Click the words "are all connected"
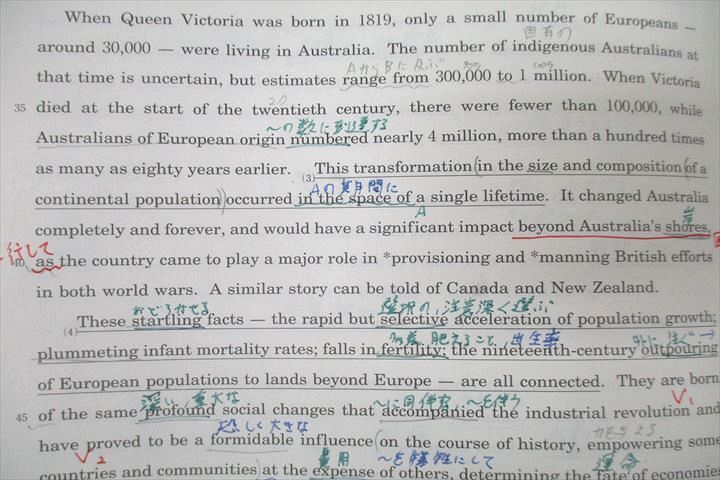720x480 pixels. click(x=531, y=382)
